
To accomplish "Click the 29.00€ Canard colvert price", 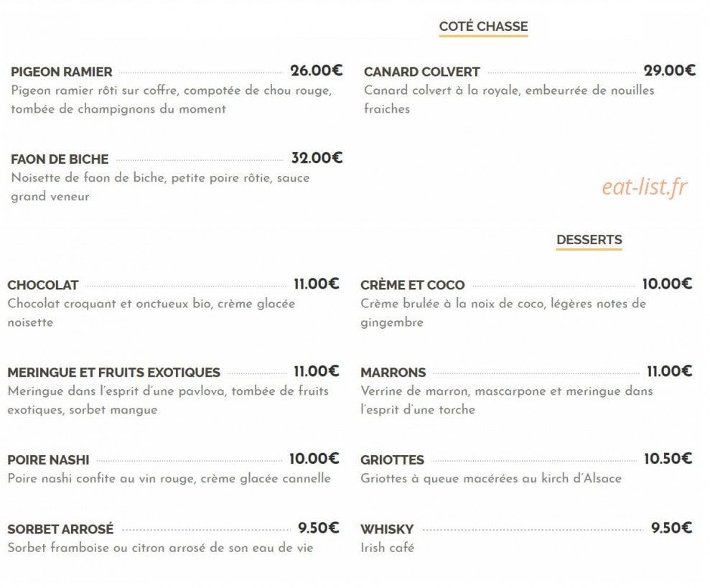I will (x=669, y=70).
